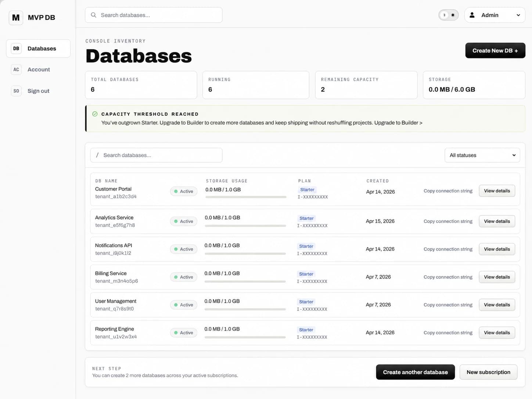Click the STORAGE USAGE column header

click(x=227, y=181)
